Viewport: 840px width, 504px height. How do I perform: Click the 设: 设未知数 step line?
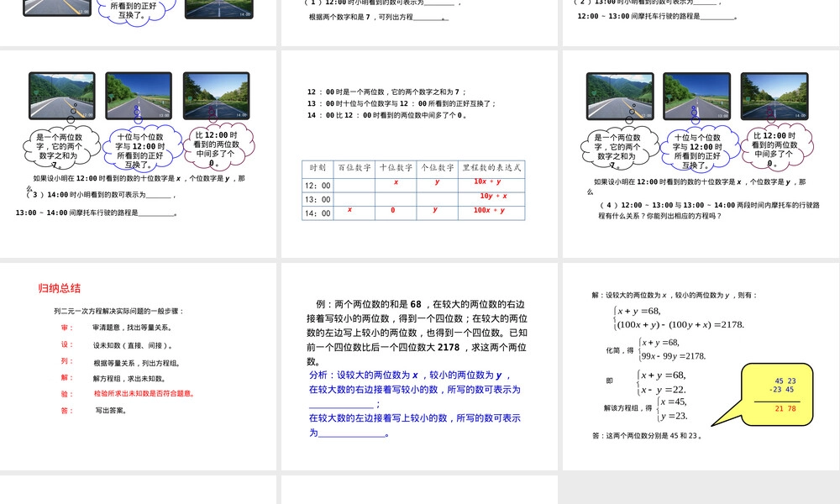pyautogui.click(x=116, y=345)
